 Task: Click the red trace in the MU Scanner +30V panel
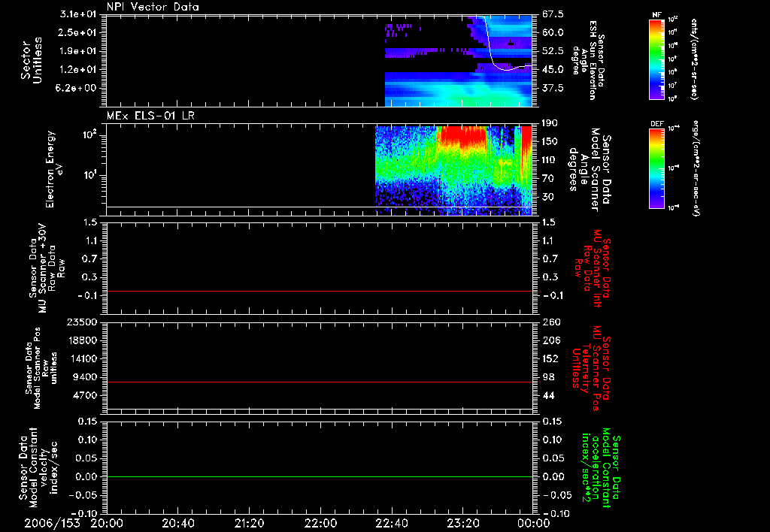click(x=319, y=291)
